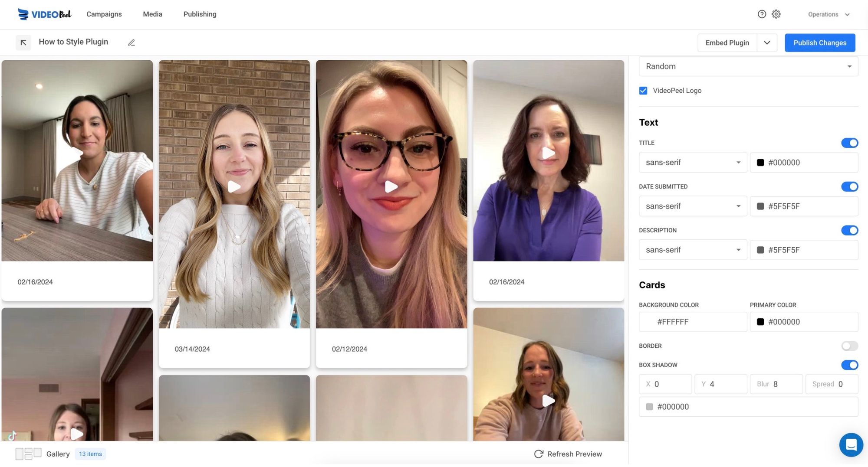Open the VideoPeel home logo
The width and height of the screenshot is (868, 467).
click(44, 14)
